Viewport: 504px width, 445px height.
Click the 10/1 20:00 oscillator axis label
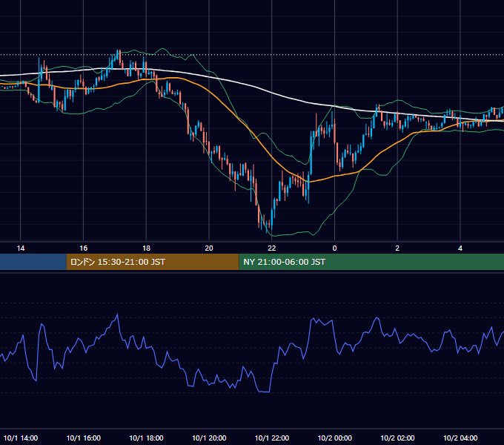209,438
